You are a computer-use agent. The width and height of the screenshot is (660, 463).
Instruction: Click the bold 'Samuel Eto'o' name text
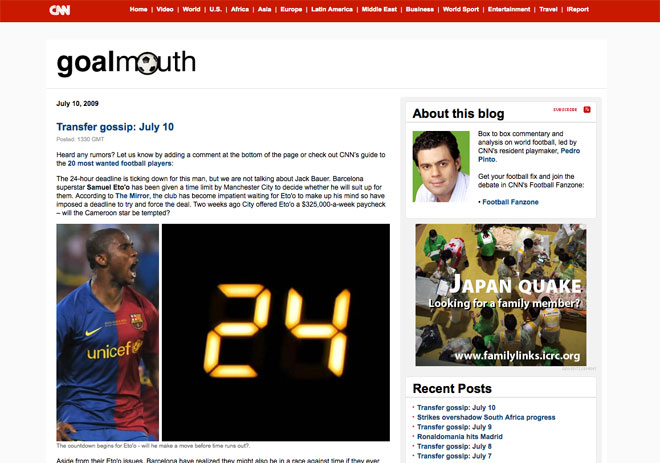coord(109,187)
